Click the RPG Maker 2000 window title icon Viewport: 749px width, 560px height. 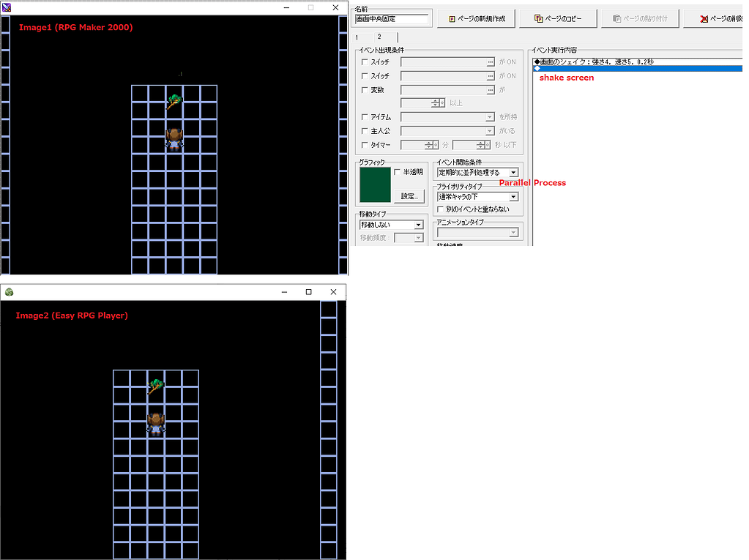point(7,7)
